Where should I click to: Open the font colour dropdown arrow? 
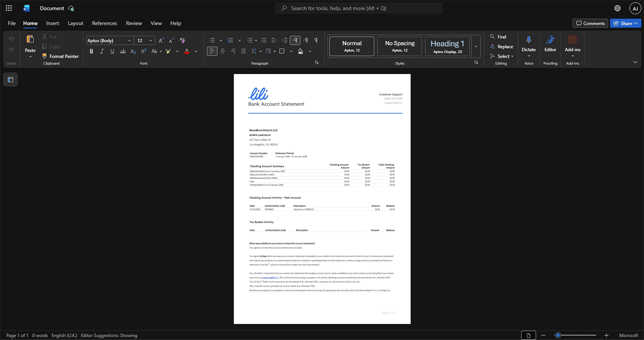pyautogui.click(x=196, y=51)
